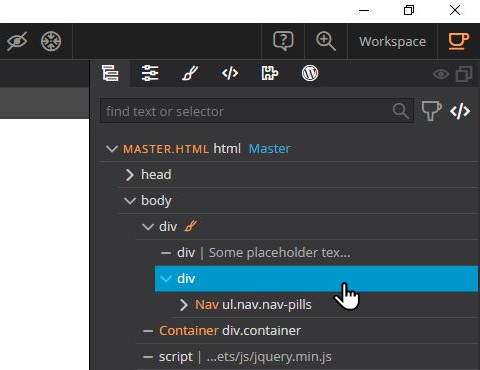Viewport: 480px width, 370px height.
Task: Click the duplicate windows icon beside eye
Action: pyautogui.click(x=464, y=74)
